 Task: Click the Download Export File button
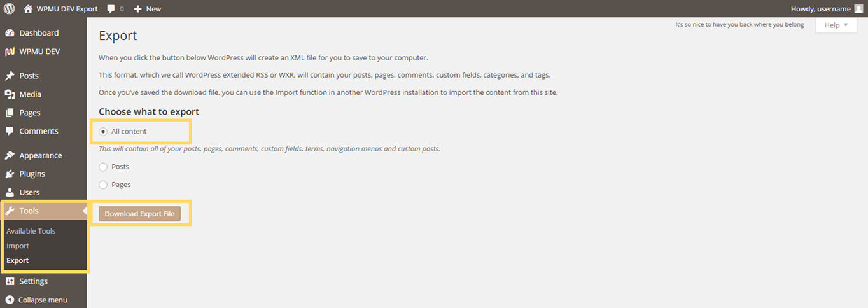click(x=139, y=214)
